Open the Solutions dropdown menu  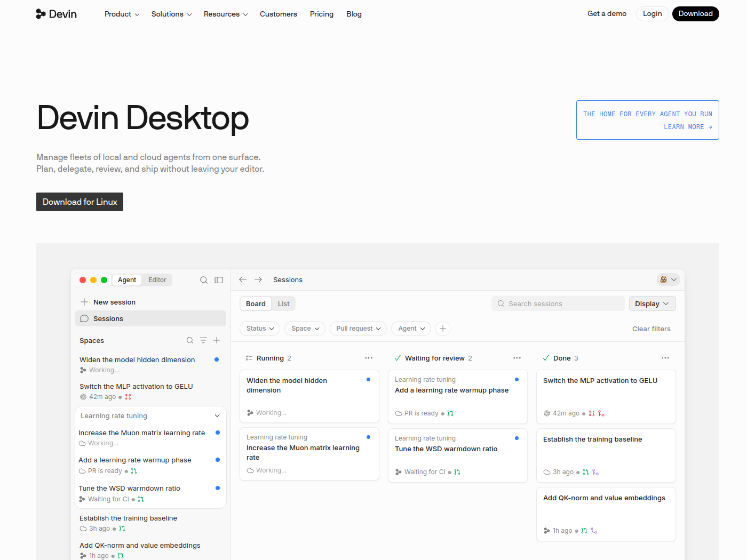171,14
